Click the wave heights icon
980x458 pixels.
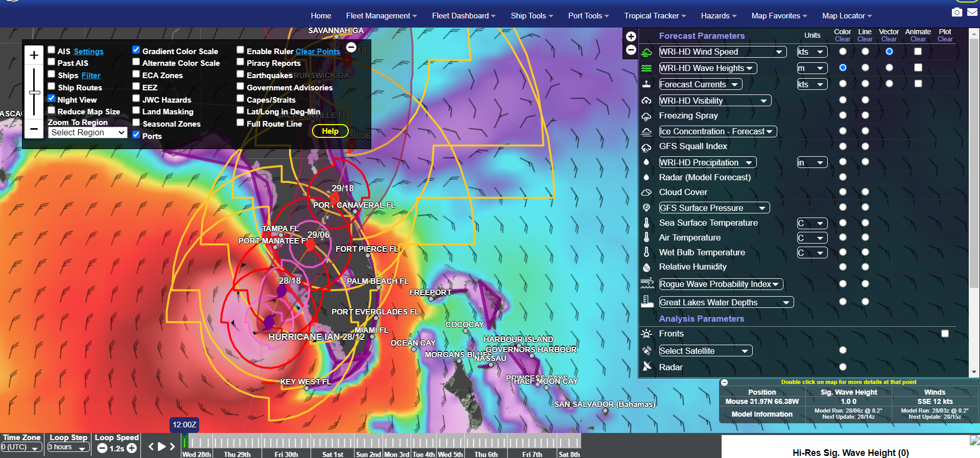[647, 68]
